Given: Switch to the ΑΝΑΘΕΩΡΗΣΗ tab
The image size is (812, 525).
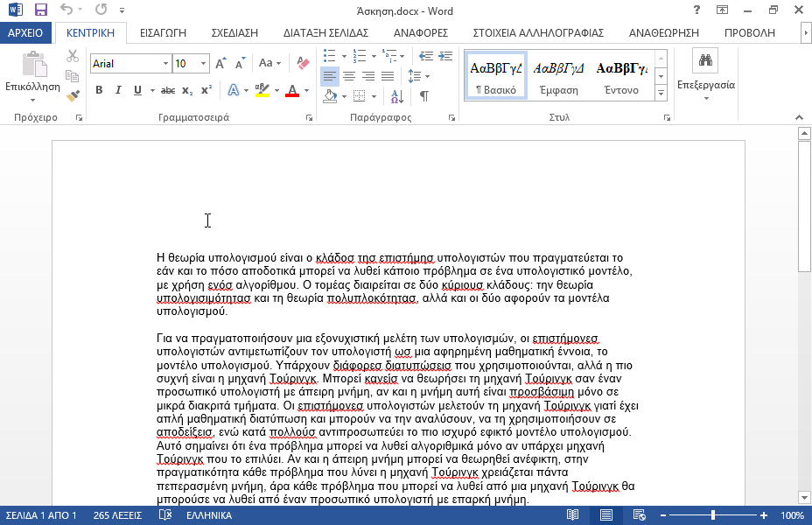Looking at the screenshot, I should pyautogui.click(x=664, y=32).
